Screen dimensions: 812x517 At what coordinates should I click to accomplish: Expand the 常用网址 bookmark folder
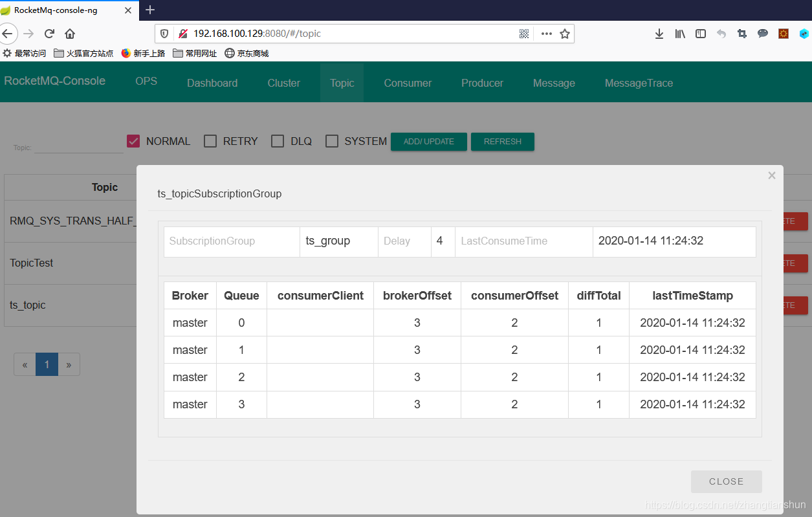[194, 53]
